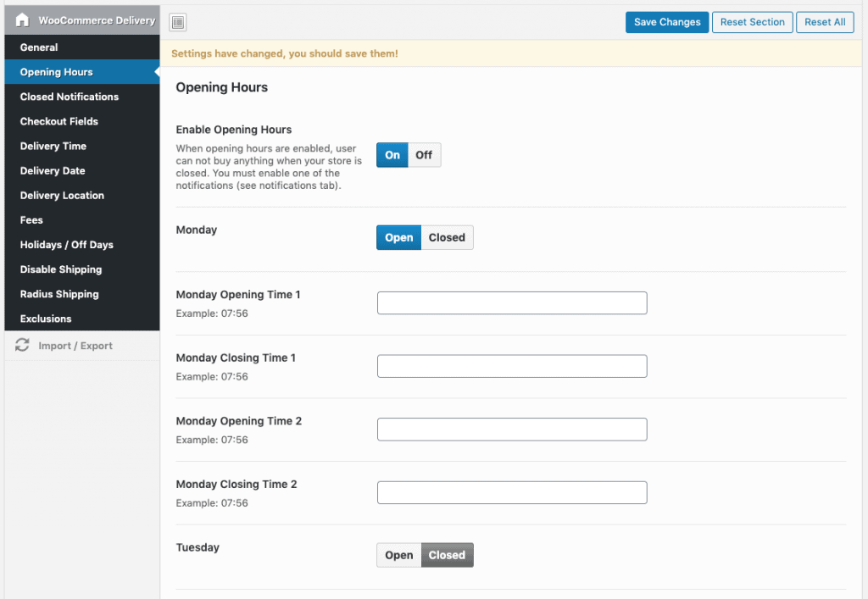Select the Radius Shipping tab

[59, 294]
